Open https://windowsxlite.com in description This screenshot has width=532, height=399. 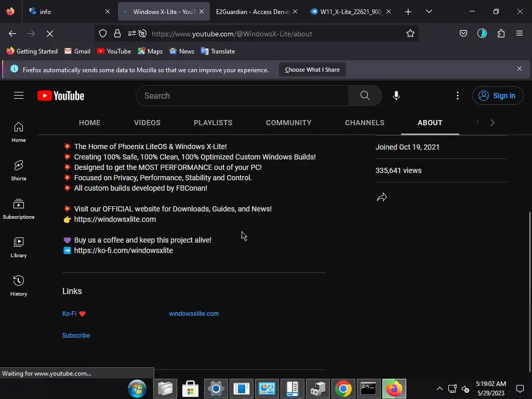click(x=115, y=219)
